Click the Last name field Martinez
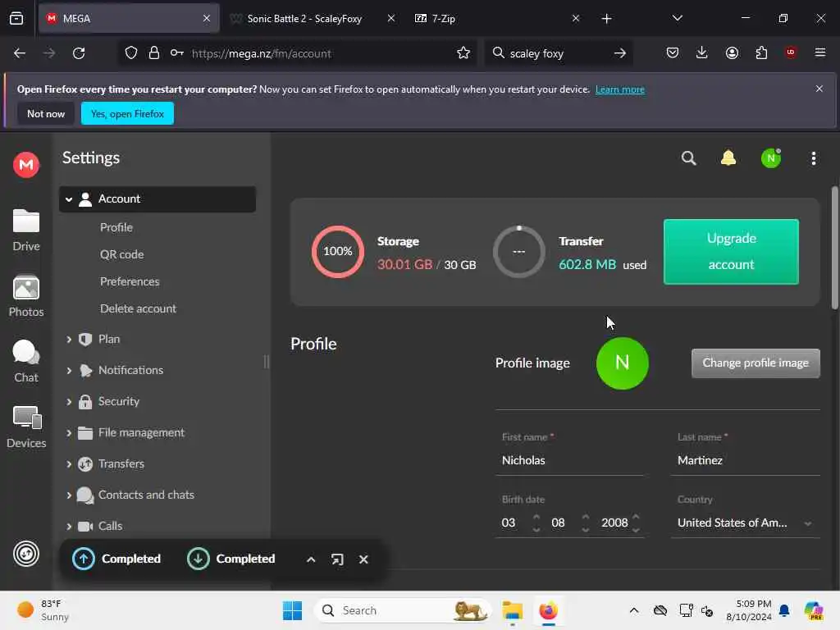 click(745, 460)
